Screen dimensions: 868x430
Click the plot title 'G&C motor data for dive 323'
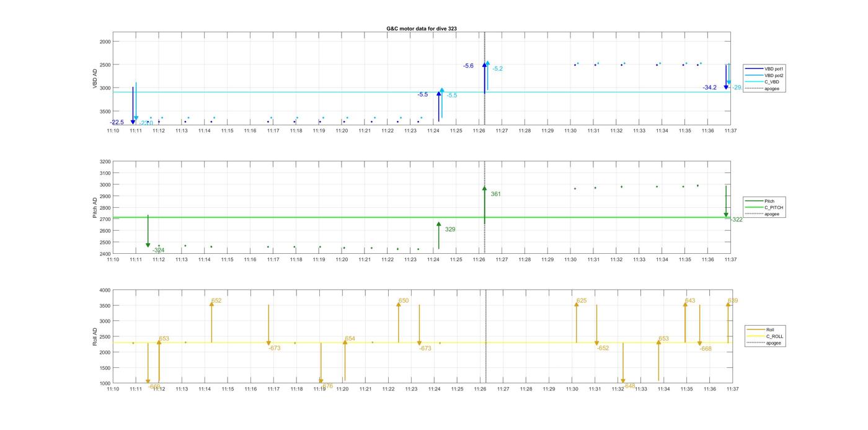coord(422,29)
